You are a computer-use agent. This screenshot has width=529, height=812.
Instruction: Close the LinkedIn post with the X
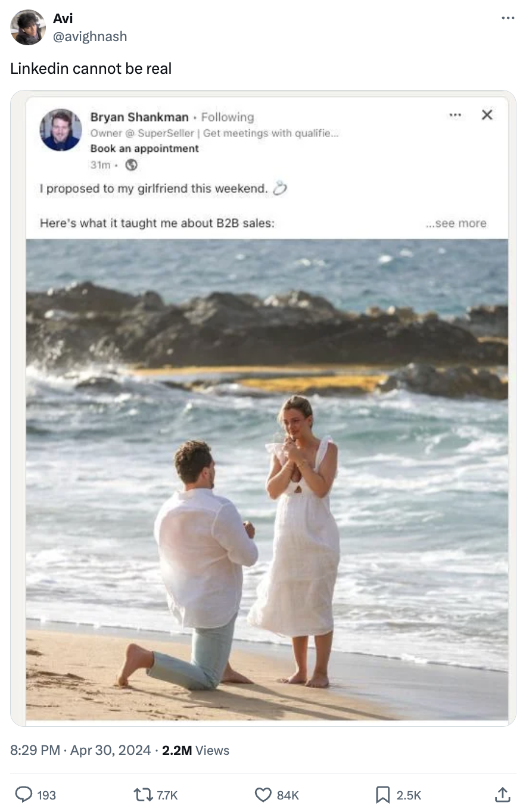tap(487, 114)
